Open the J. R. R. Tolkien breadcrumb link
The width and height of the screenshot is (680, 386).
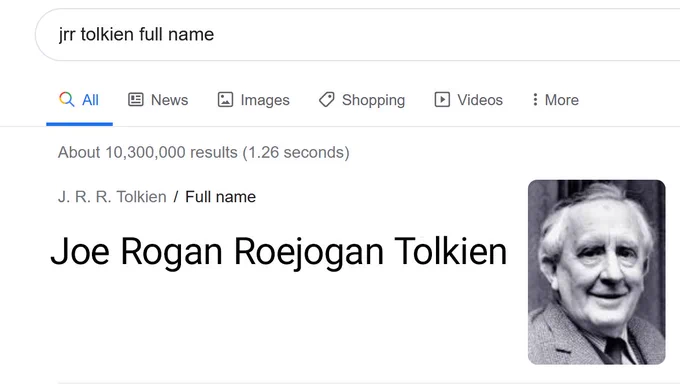coord(112,197)
